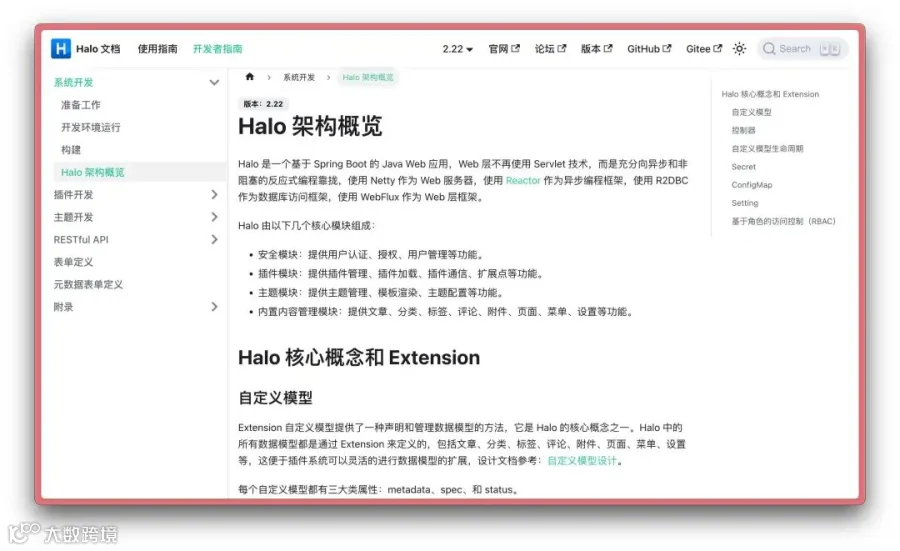Click the Halo 核心概念和 Extension heading

(x=359, y=358)
